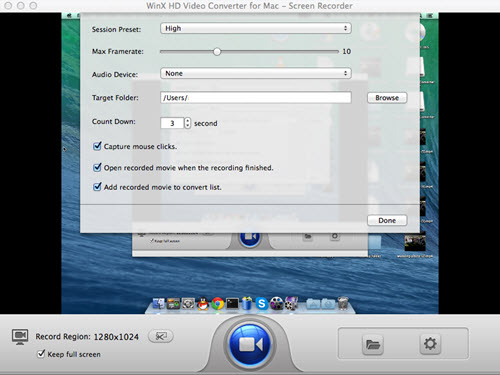Click the Record Region 1280x1024 text
The height and width of the screenshot is (375, 500).
pos(87,337)
